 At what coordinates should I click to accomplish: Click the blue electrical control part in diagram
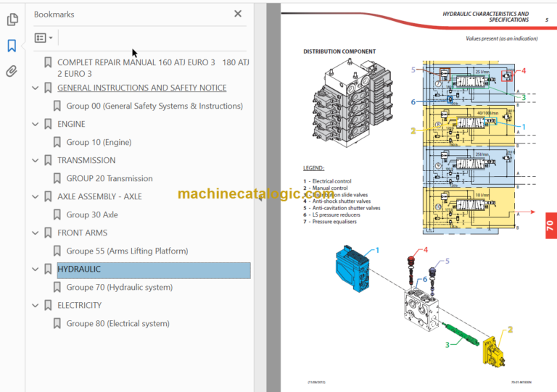click(x=353, y=269)
